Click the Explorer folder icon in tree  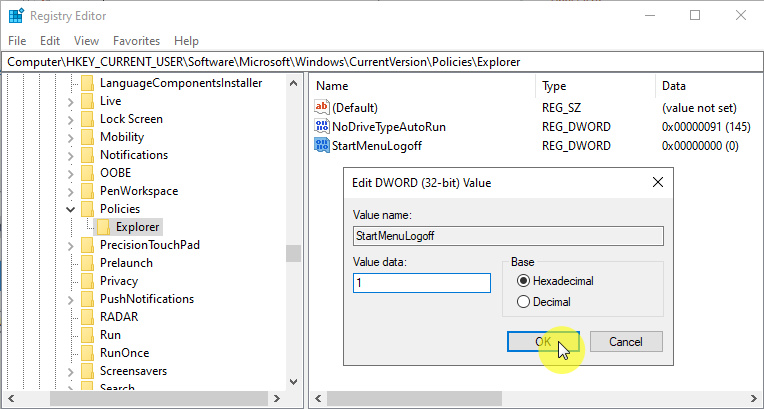tap(103, 227)
